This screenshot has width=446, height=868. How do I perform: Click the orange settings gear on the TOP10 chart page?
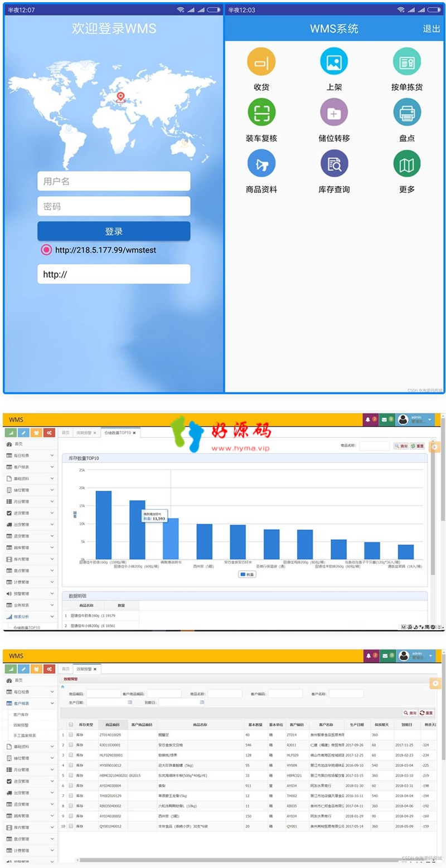tap(435, 447)
